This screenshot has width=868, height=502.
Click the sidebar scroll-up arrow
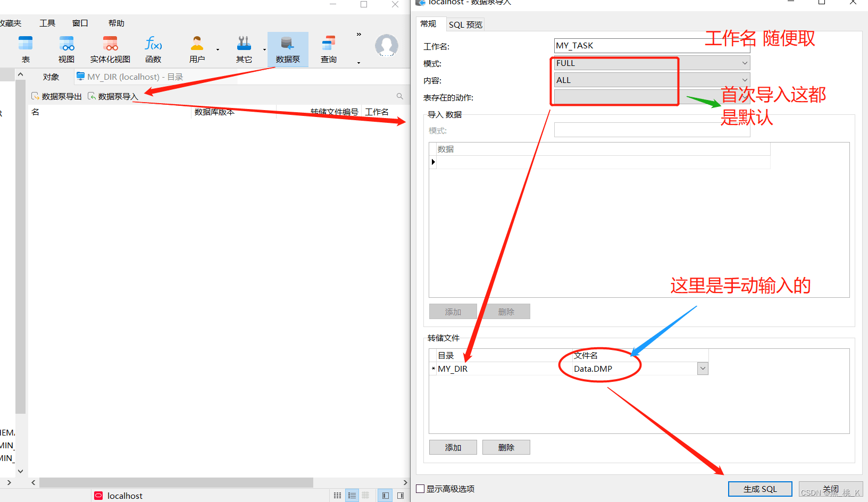(21, 74)
